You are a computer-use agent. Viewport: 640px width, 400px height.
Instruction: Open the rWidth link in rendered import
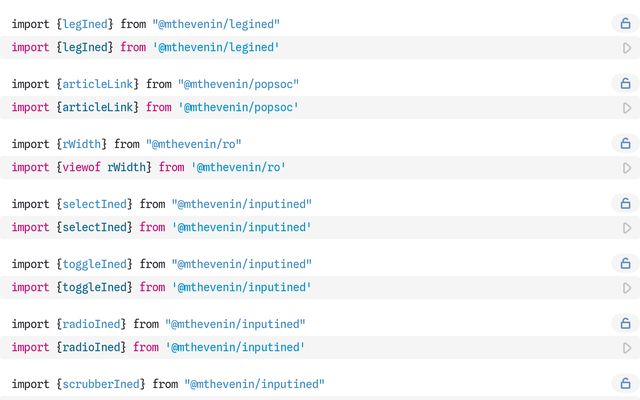82,144
